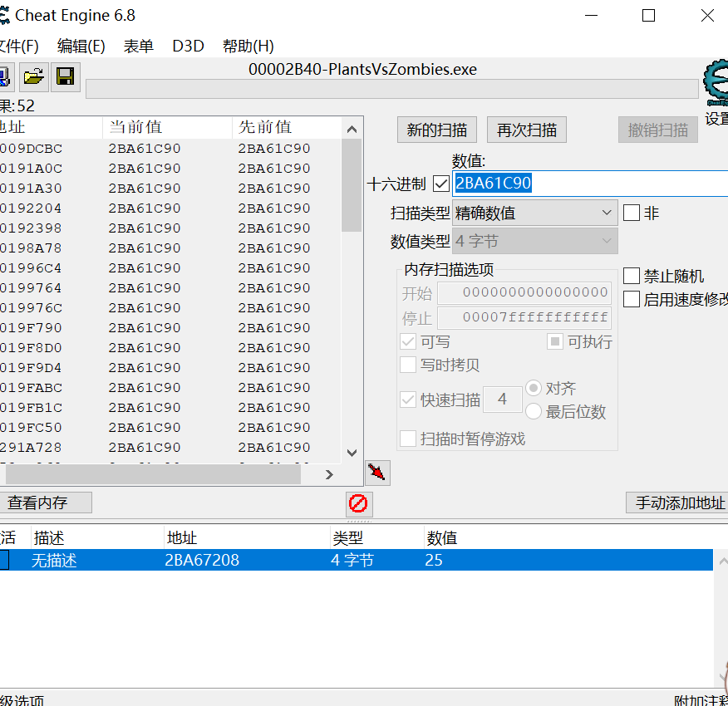The height and width of the screenshot is (706, 728).
Task: Click the 附加注释 status bar label
Action: click(x=701, y=700)
